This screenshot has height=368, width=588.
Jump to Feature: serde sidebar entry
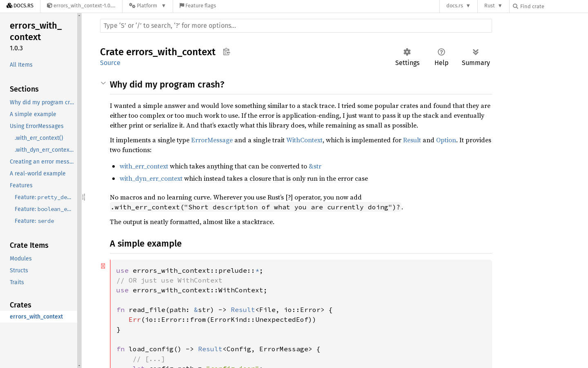[34, 221]
